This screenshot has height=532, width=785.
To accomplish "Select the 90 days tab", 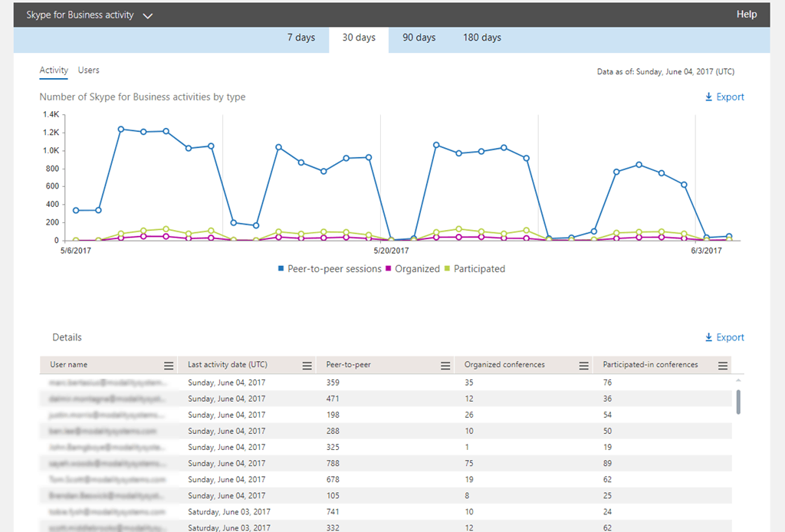I will 419,38.
